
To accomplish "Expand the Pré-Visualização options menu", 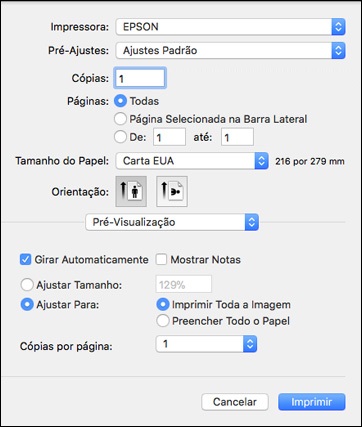I will pos(172,222).
